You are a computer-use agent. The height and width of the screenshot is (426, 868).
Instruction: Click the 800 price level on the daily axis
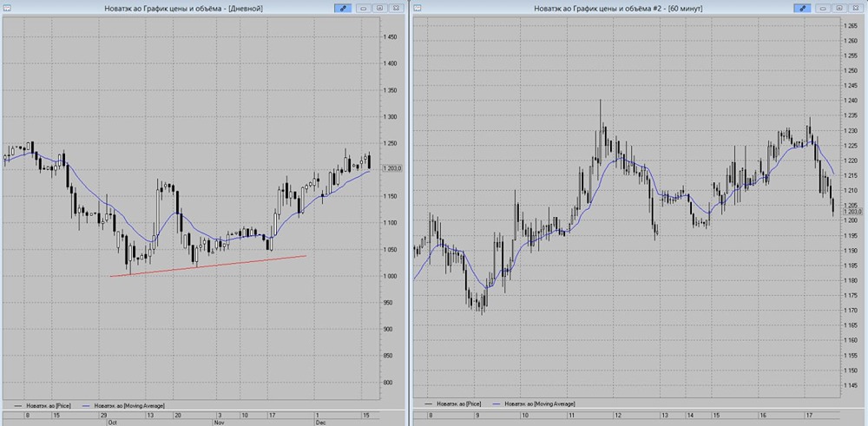(x=387, y=383)
